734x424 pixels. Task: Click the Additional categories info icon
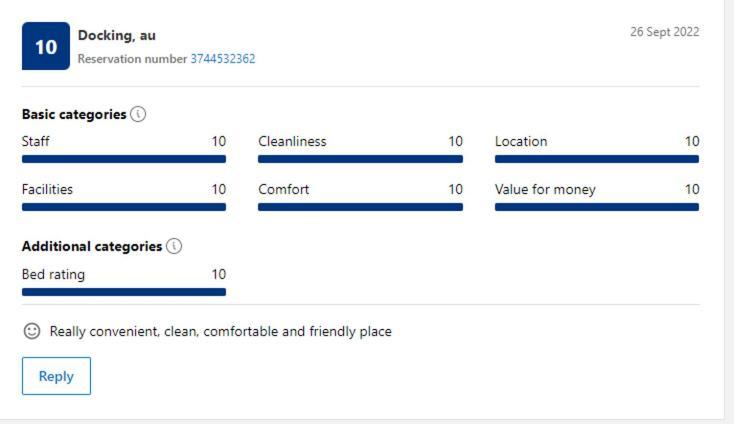point(174,246)
